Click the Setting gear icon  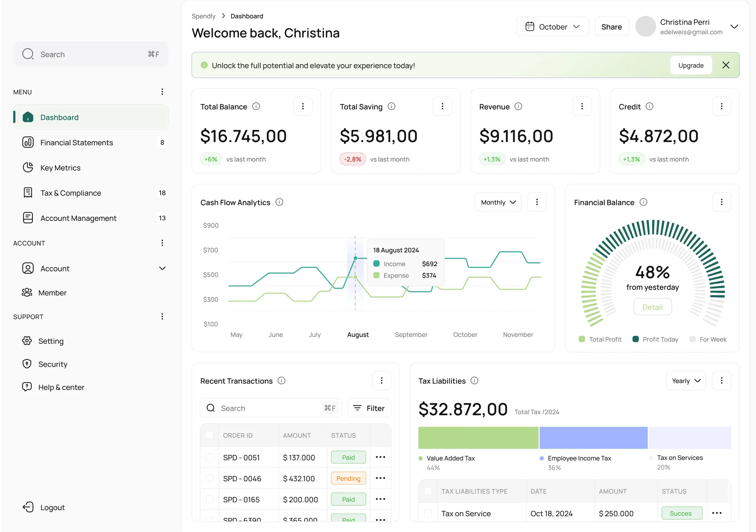[27, 341]
